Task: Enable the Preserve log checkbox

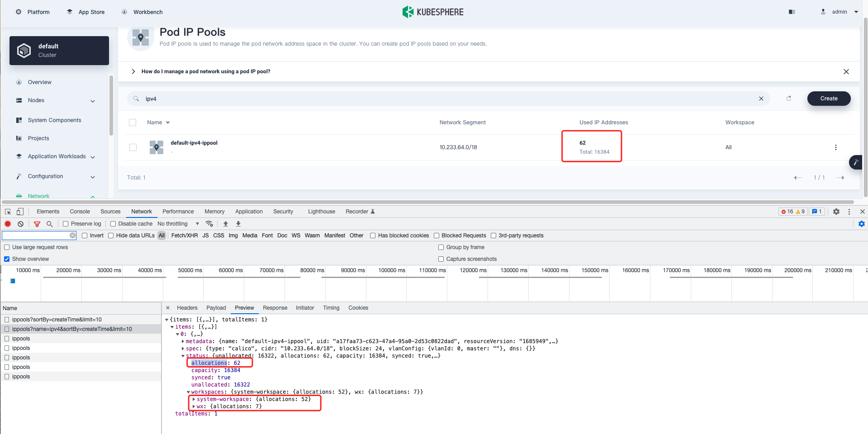Action: pos(66,223)
